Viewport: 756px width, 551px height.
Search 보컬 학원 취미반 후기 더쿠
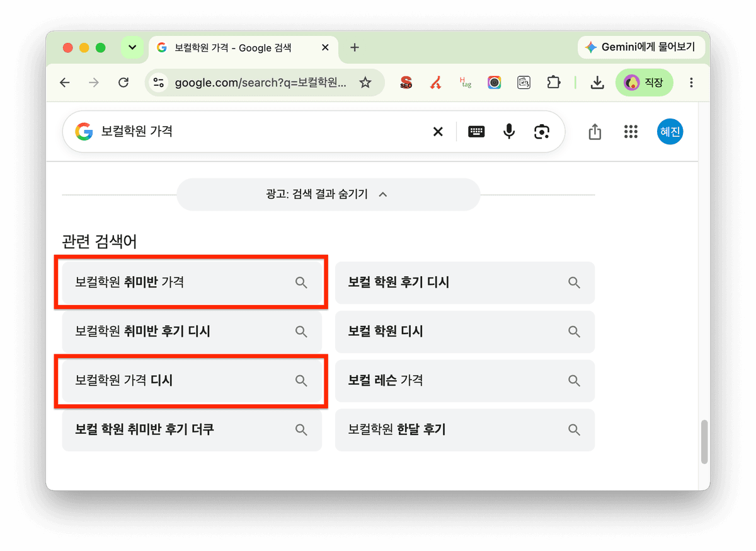pos(192,430)
